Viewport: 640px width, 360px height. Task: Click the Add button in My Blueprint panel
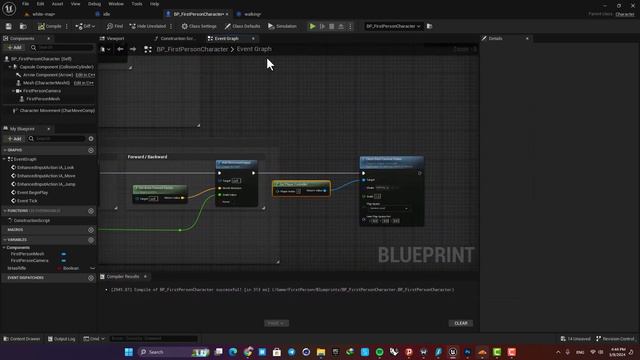[14, 139]
